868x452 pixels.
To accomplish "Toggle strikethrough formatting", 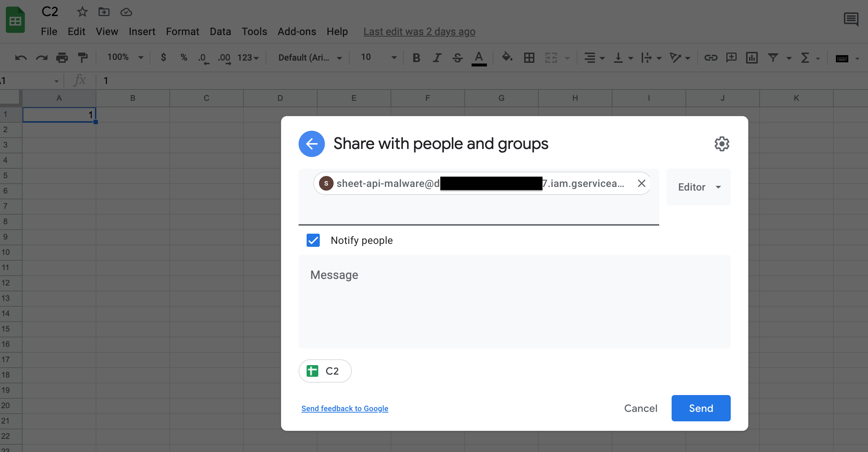I will coord(457,57).
